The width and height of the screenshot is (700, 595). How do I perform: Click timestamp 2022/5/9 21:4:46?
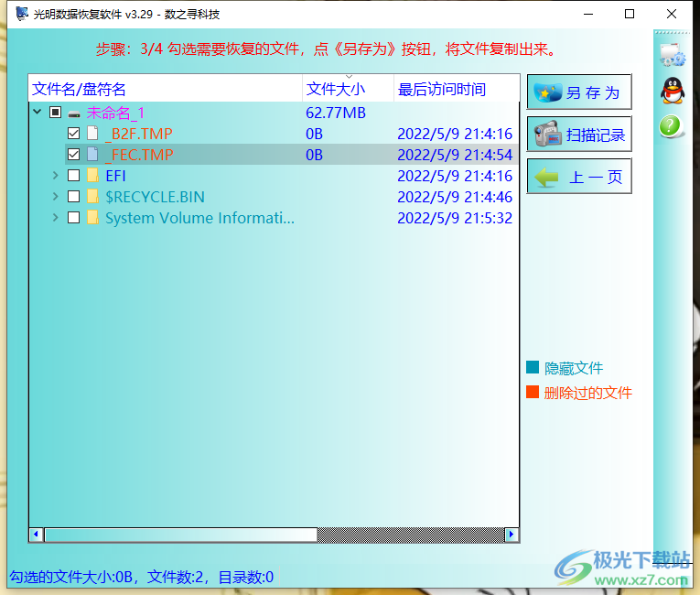455,197
